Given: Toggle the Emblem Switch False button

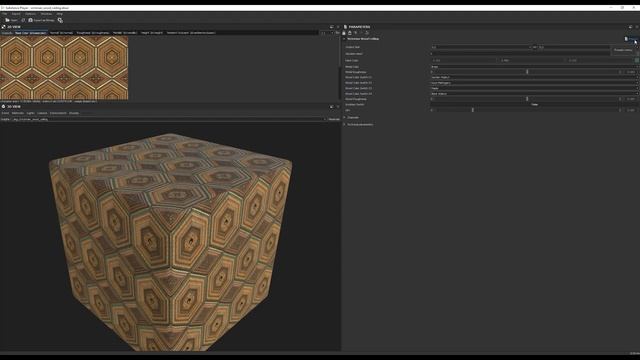Looking at the screenshot, I should click(534, 104).
